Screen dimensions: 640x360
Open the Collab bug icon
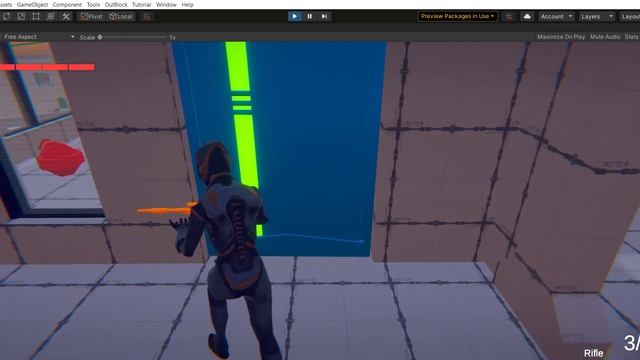point(509,16)
